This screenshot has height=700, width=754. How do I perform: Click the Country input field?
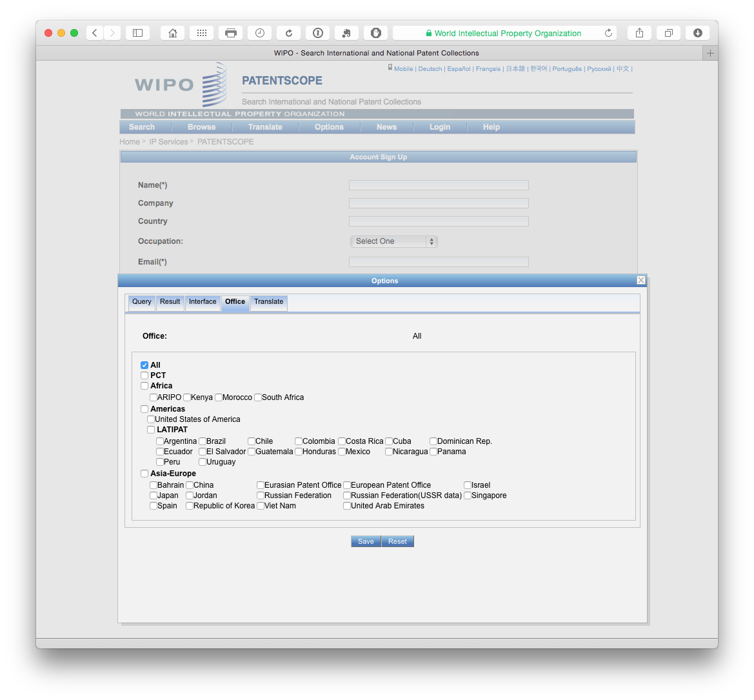pyautogui.click(x=439, y=221)
